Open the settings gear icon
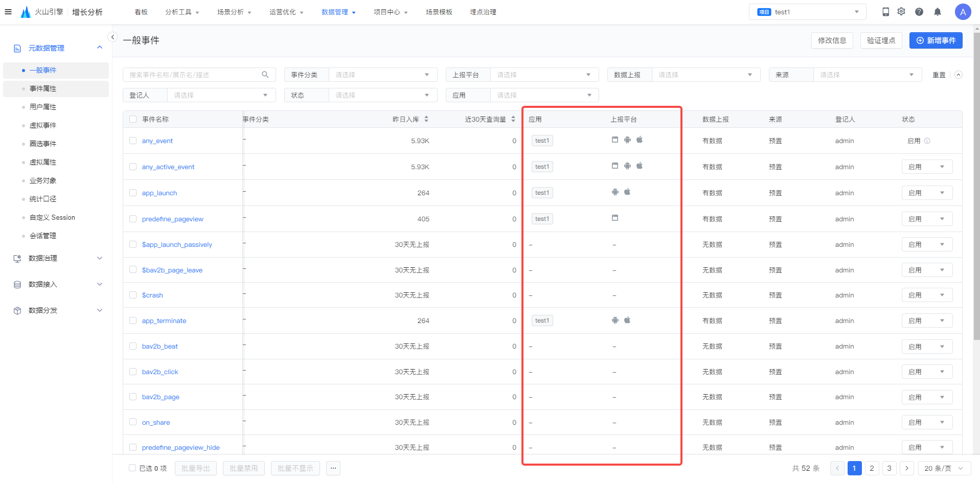The height and width of the screenshot is (482, 980). pos(901,11)
